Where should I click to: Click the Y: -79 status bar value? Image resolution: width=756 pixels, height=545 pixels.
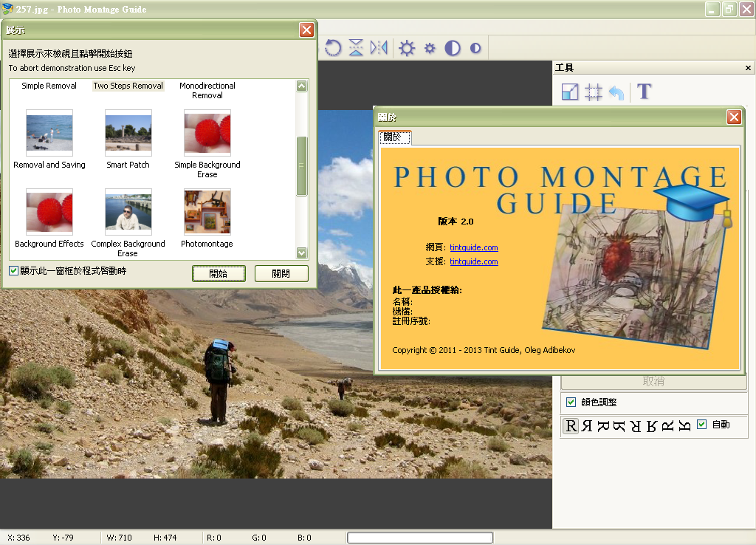click(x=63, y=538)
